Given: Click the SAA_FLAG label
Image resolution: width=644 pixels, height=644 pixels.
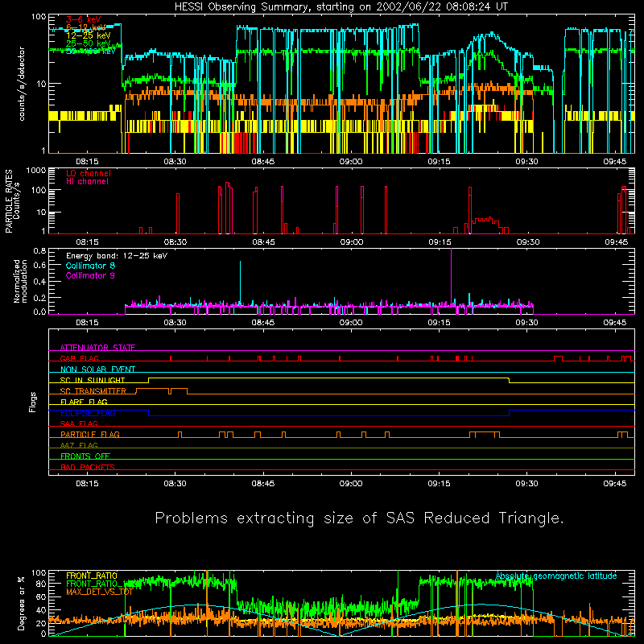Looking at the screenshot, I should pos(79,423).
